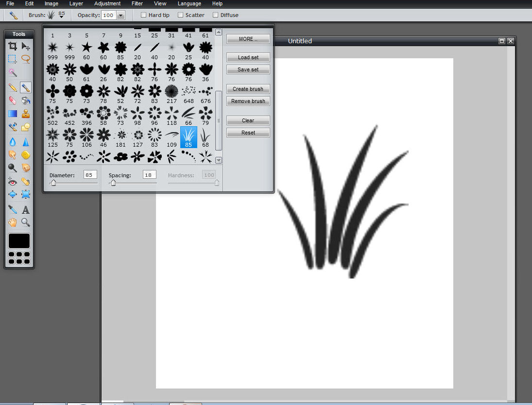Click the Remove brush button

[x=248, y=101]
